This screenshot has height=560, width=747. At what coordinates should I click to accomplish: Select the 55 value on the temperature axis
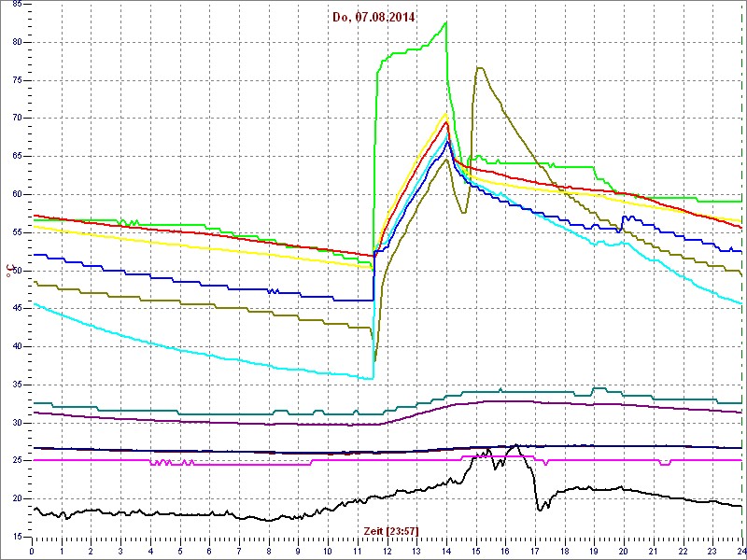[15, 232]
